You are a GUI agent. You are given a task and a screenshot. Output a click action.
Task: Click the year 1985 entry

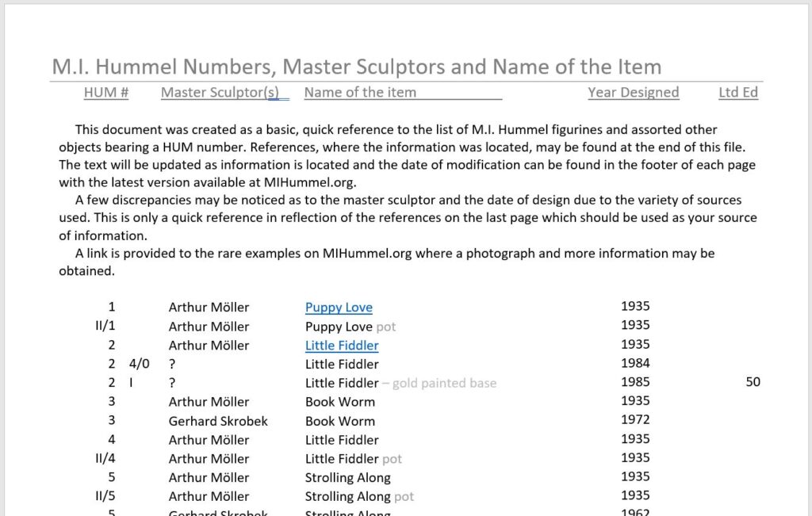pos(635,382)
